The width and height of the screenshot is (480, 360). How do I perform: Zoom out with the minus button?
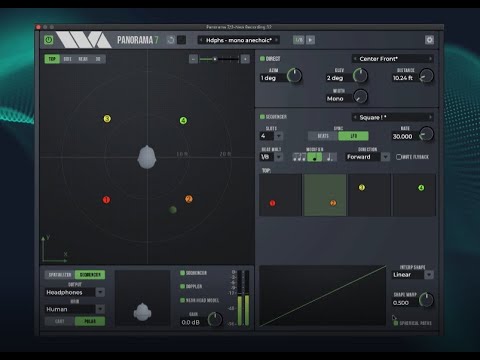[193, 59]
